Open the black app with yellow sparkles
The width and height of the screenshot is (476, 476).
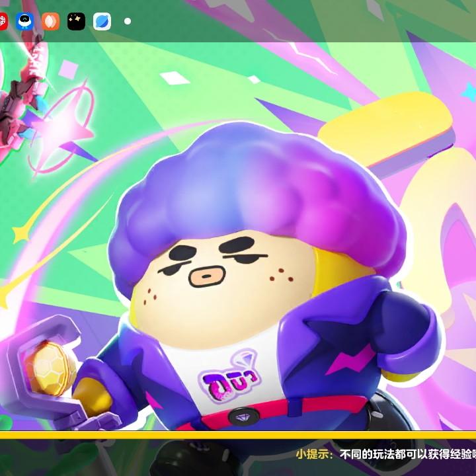tap(76, 21)
